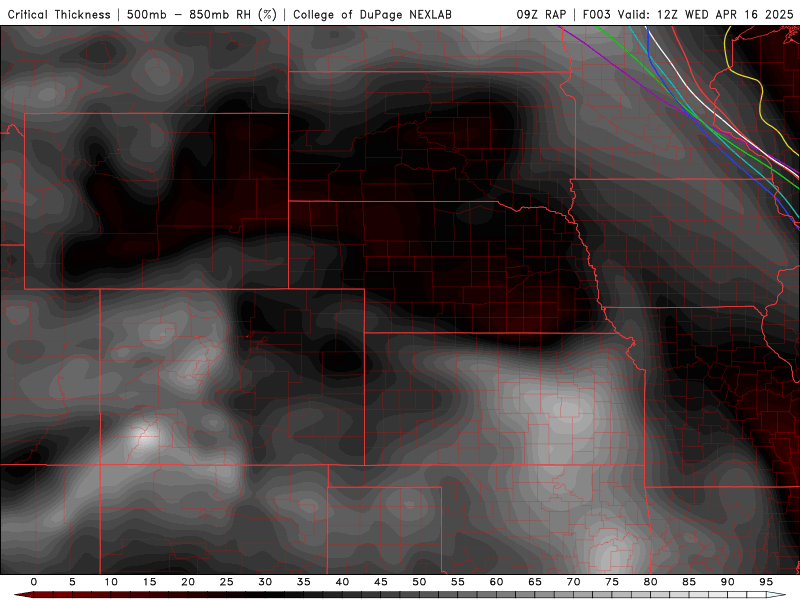800x600 pixels.
Task: Click the 85 label on the RH legend
Action: 689,582
